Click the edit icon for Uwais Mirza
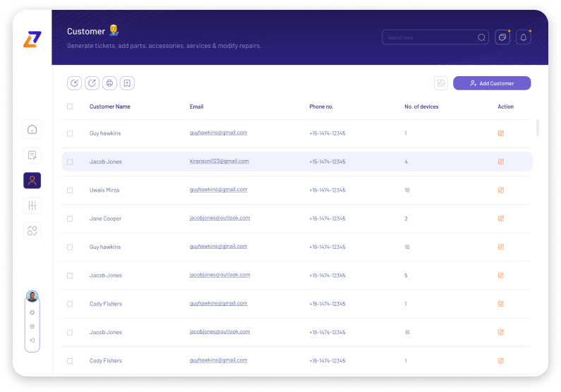The width and height of the screenshot is (561, 392). pyautogui.click(x=501, y=190)
